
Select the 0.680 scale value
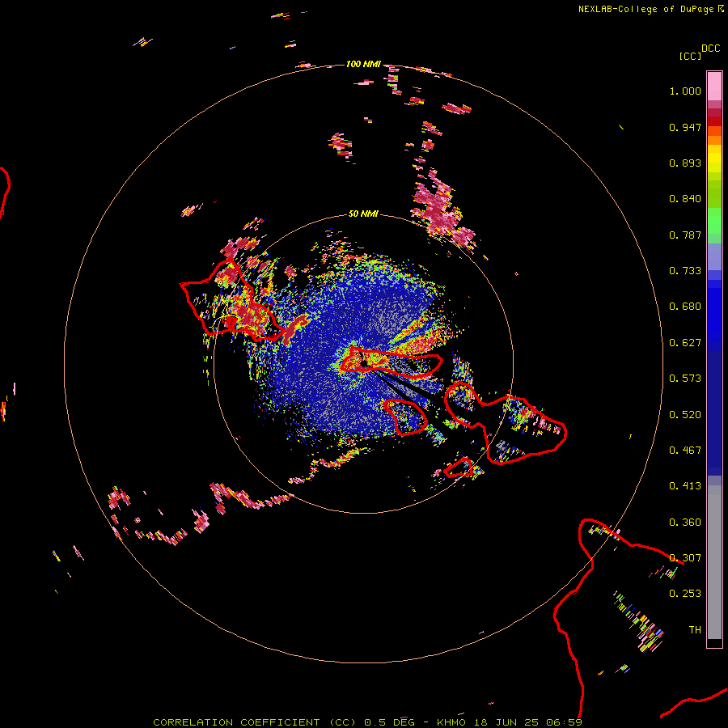tap(685, 307)
